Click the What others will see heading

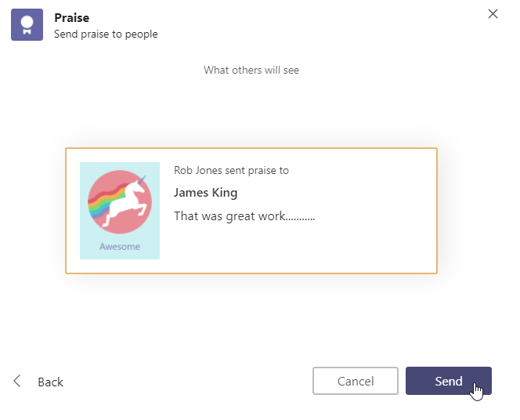click(x=251, y=70)
